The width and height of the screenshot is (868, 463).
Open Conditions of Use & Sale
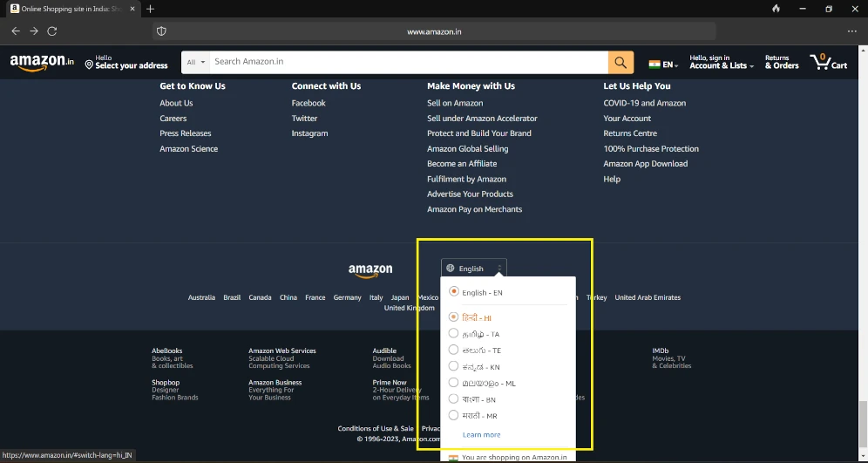pyautogui.click(x=376, y=429)
